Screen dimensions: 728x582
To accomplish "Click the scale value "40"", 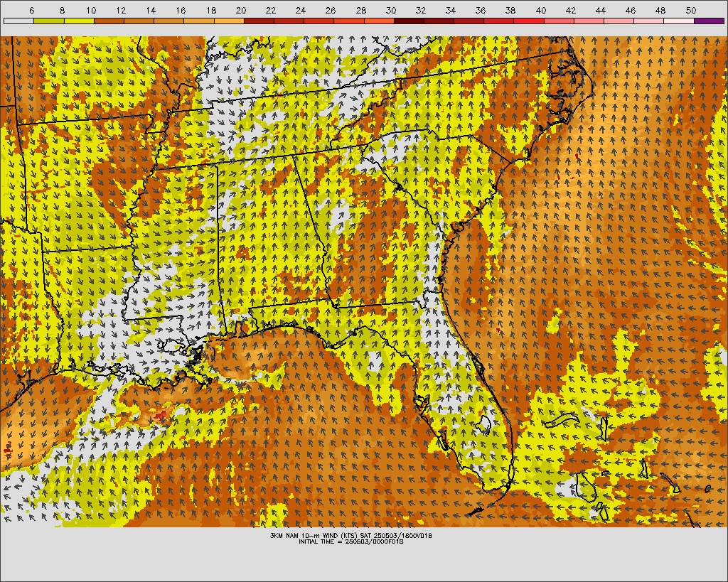I will pos(541,11).
